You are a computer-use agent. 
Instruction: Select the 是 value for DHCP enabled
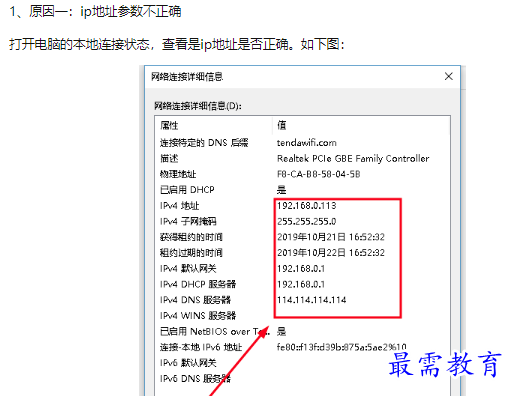(281, 190)
